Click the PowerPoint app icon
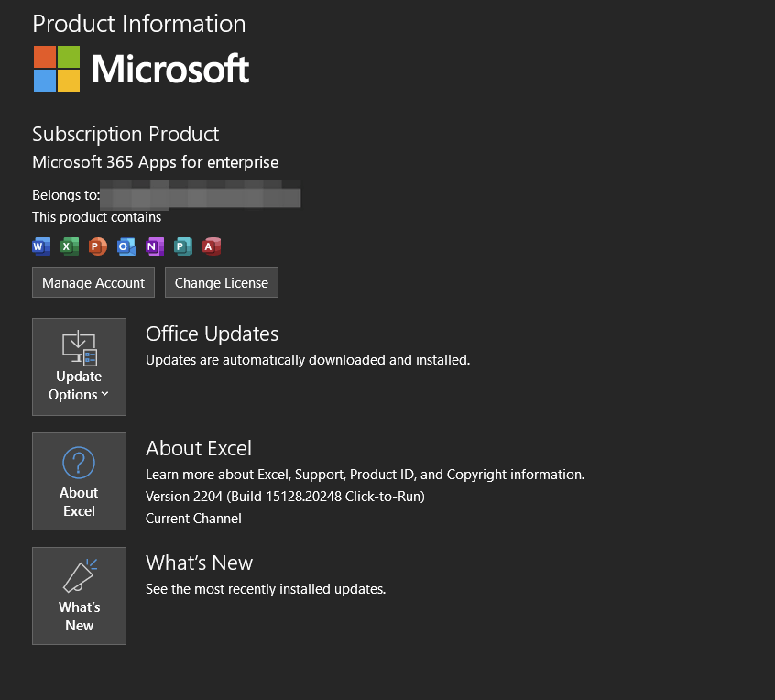775x700 pixels. pos(98,246)
